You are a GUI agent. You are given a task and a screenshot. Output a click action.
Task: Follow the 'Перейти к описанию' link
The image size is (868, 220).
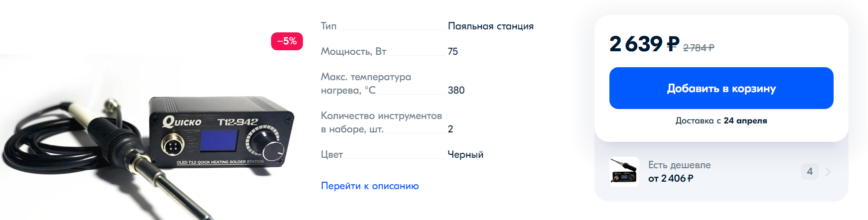click(x=370, y=186)
